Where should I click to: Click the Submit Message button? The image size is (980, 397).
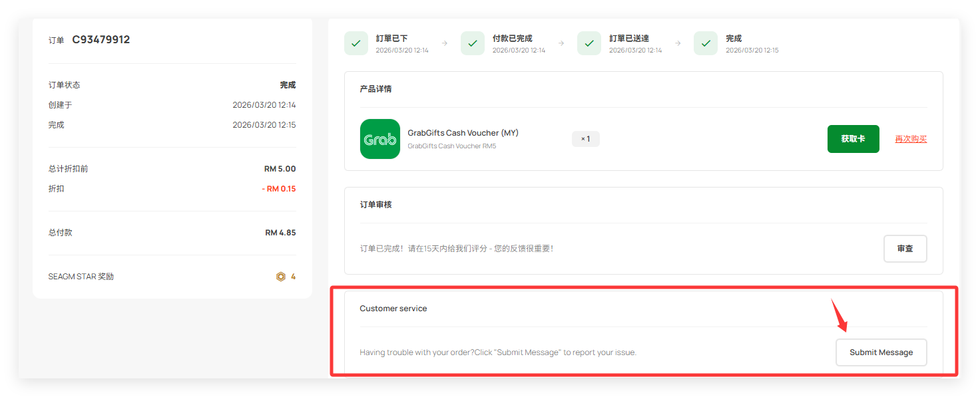pos(881,352)
